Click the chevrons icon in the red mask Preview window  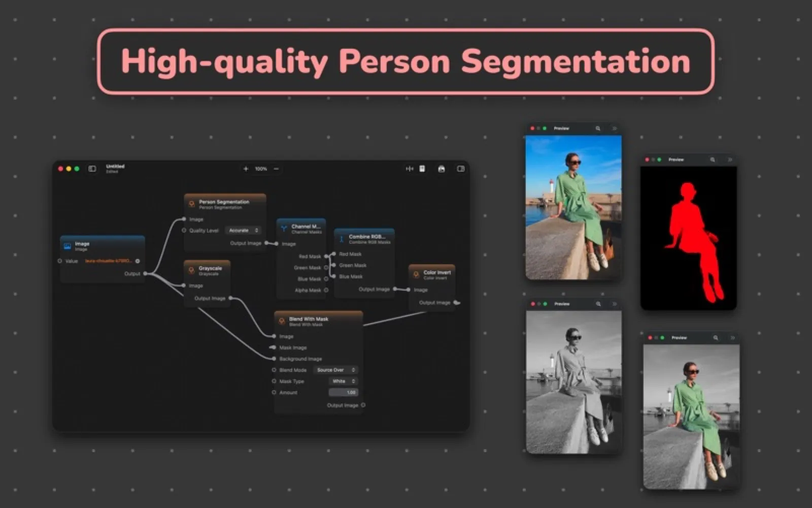point(730,160)
